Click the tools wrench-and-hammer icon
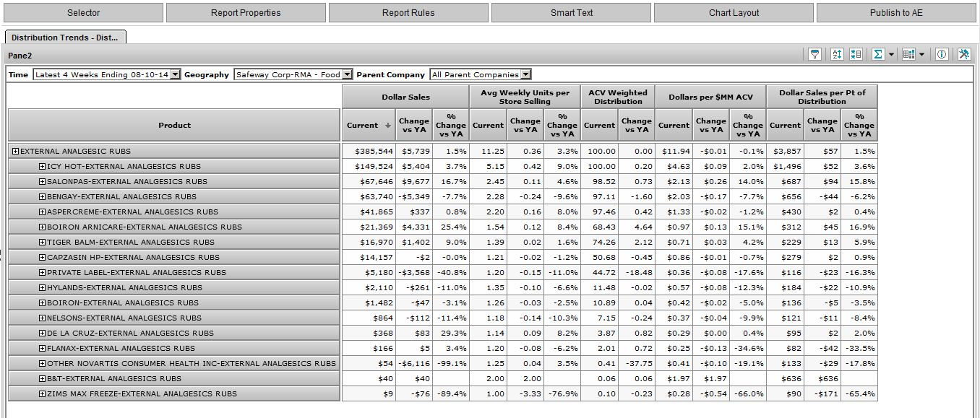 pos(964,55)
